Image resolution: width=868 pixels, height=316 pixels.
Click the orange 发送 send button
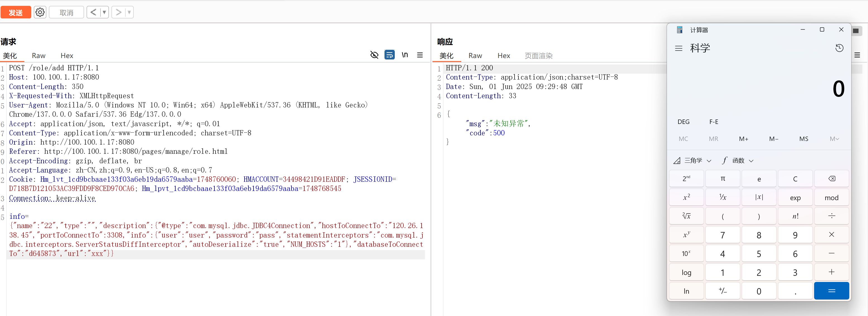click(x=16, y=13)
